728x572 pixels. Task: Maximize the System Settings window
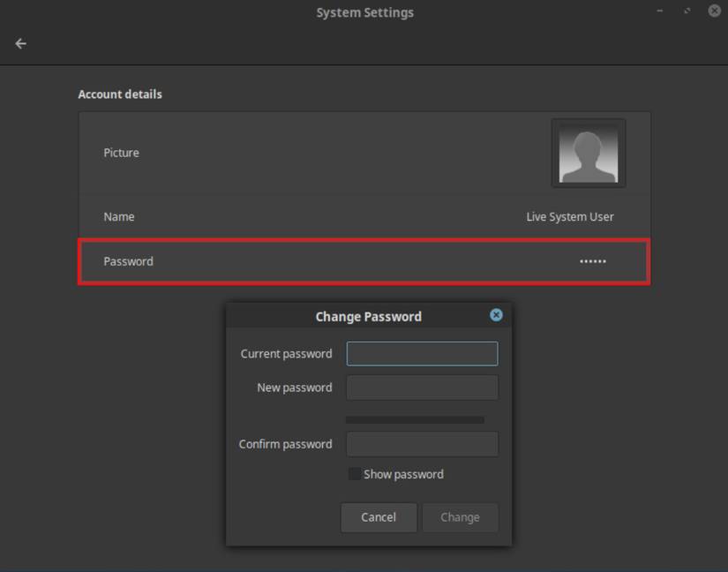pos(687,11)
